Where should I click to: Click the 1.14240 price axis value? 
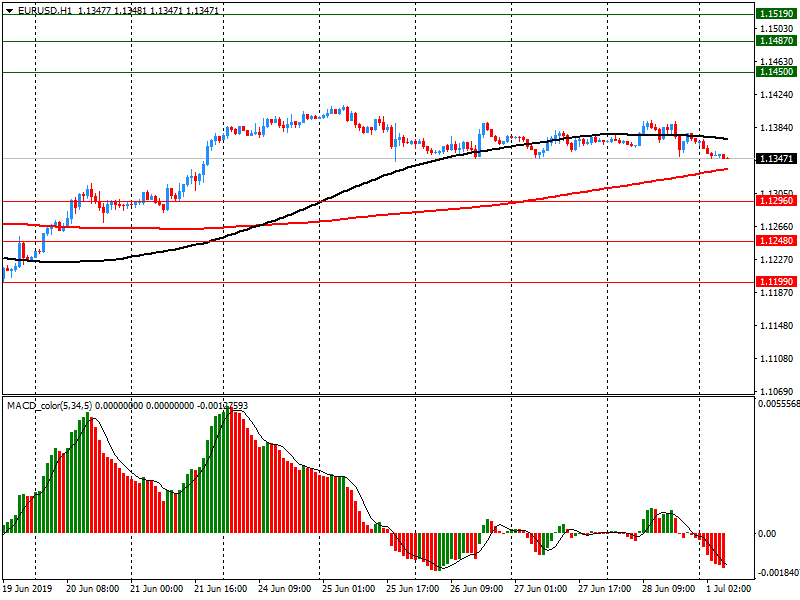coord(777,94)
